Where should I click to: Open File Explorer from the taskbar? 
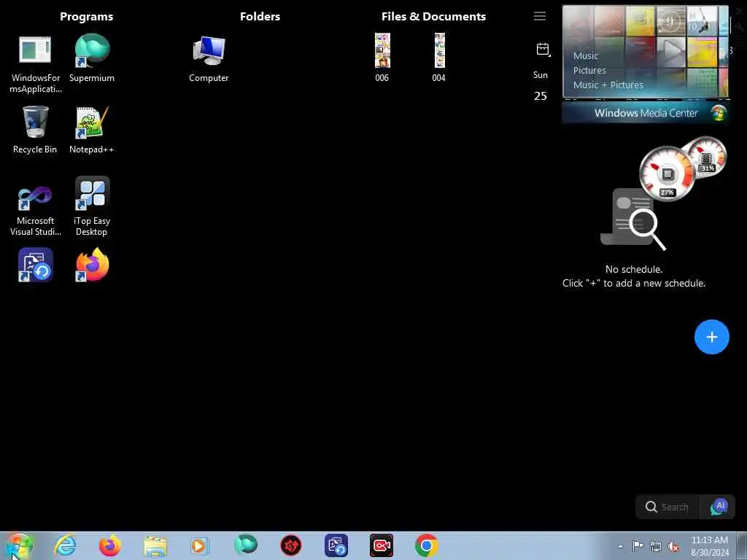click(x=155, y=546)
